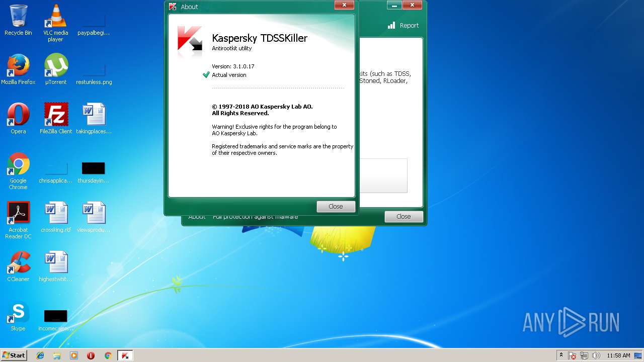Launch Chrome from the taskbar

coord(108,355)
